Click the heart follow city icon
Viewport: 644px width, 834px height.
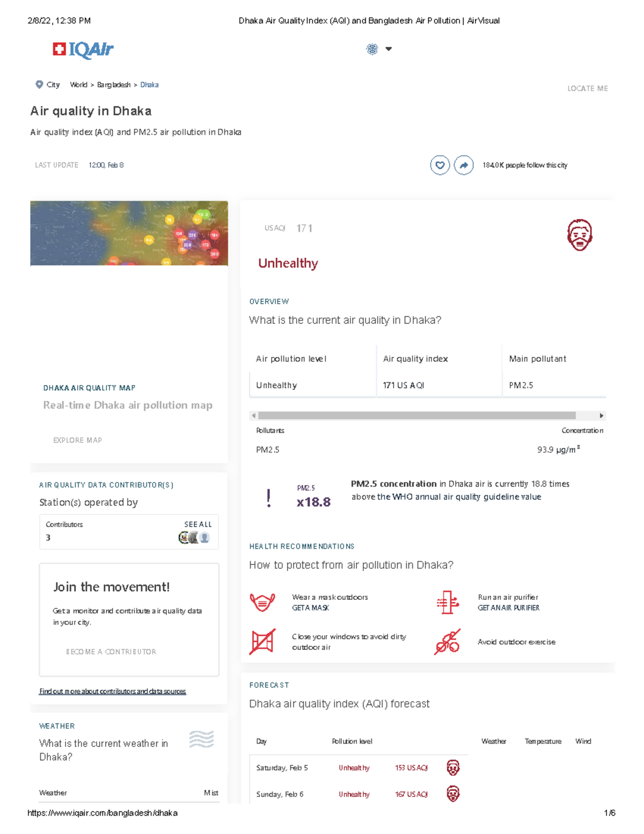(440, 165)
